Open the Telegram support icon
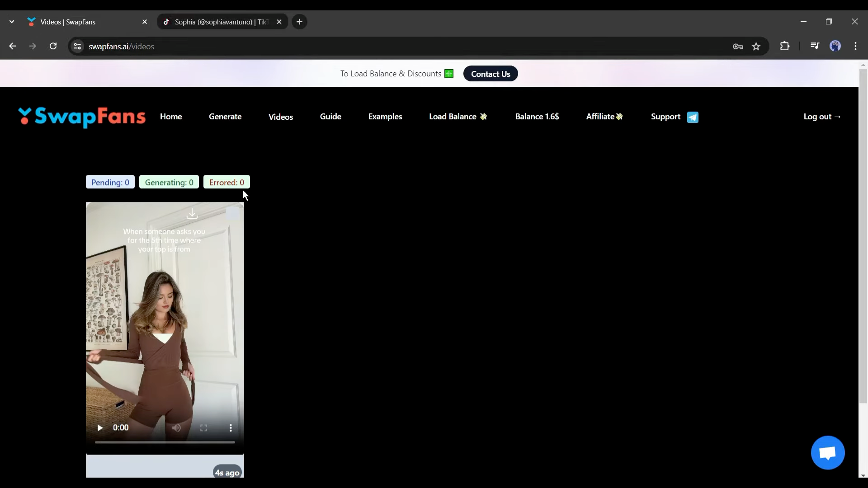This screenshot has height=488, width=868. [x=693, y=117]
